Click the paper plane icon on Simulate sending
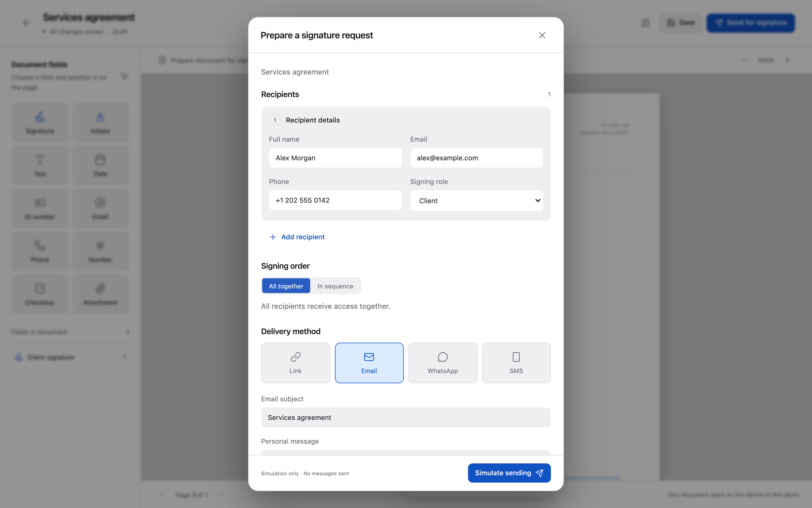This screenshot has width=812, height=508. [539, 473]
